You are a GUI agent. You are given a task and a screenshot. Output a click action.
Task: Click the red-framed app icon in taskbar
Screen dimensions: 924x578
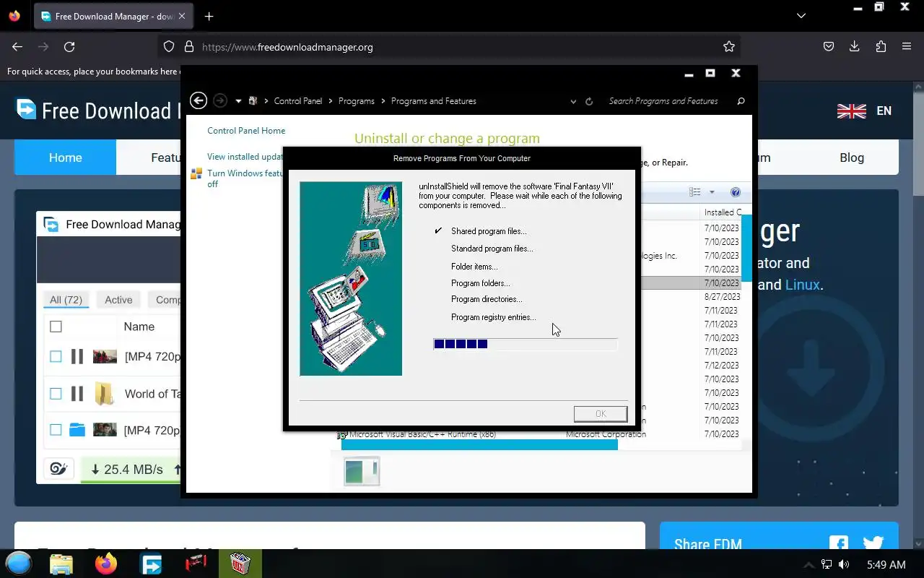[x=196, y=563]
